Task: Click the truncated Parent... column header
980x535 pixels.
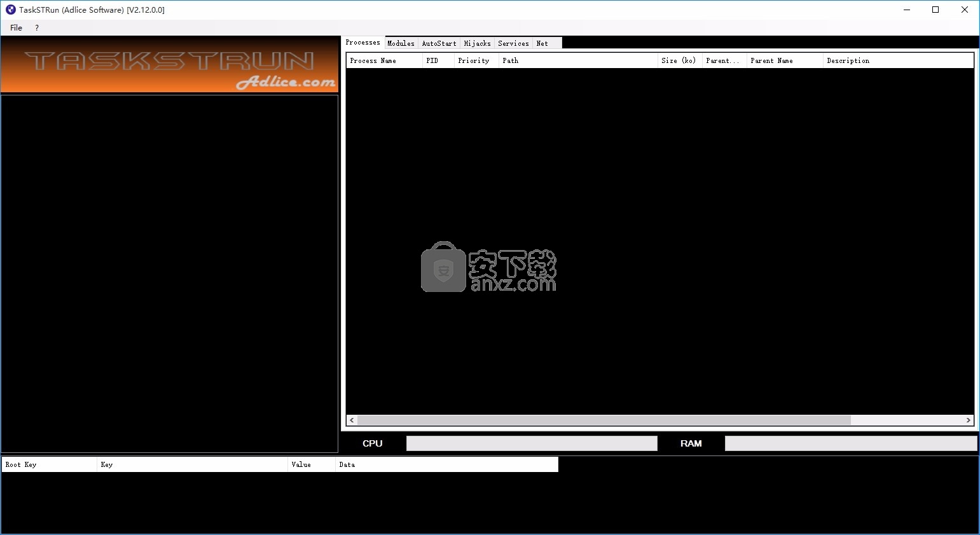Action: [724, 60]
